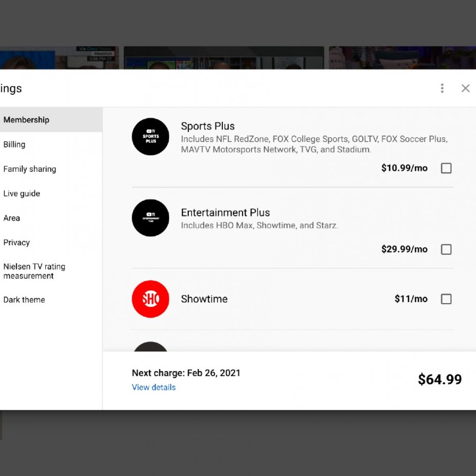This screenshot has height=476, width=476.
Task: Check the Sports Plus add-on checkbox
Action: [446, 168]
